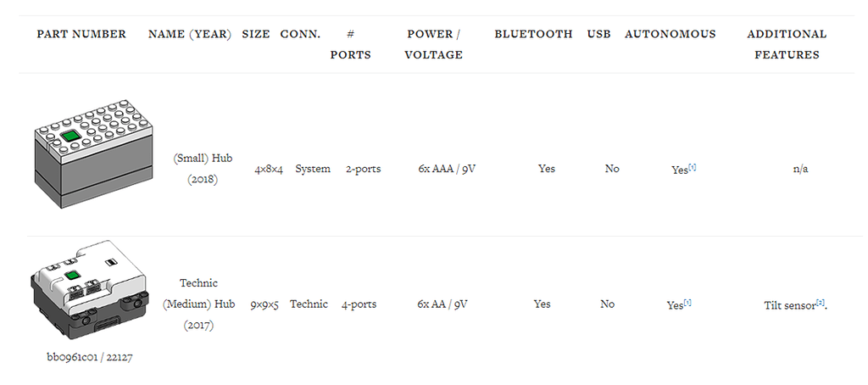Click the PART NUMBER column header

[x=81, y=35]
